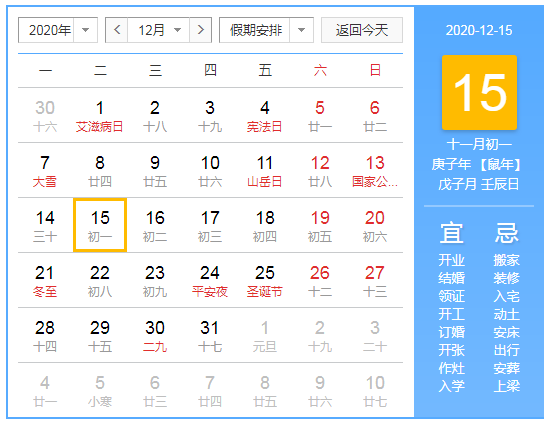Go to previous month with left arrow
Image resolution: width=547 pixels, height=424 pixels.
tap(117, 30)
